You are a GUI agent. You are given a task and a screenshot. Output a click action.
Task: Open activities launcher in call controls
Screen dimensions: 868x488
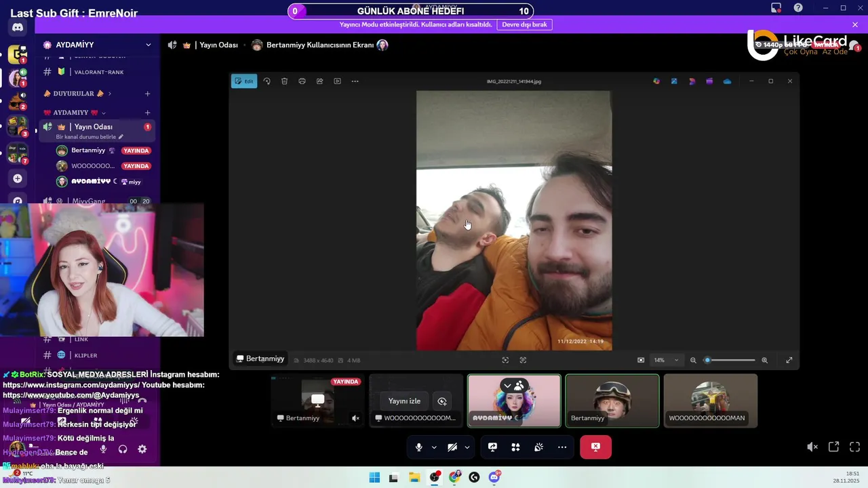coord(516,447)
